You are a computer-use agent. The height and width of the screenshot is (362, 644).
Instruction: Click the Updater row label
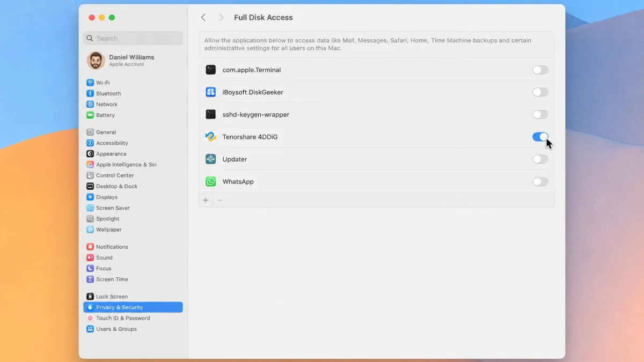(235, 159)
